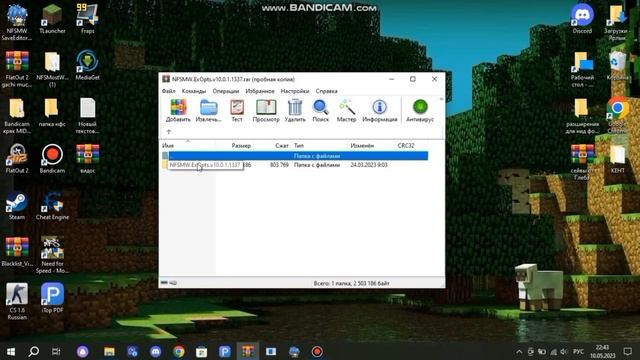
Task: Open the Need for Speed Most Wanted shortcut
Action: click(x=52, y=255)
